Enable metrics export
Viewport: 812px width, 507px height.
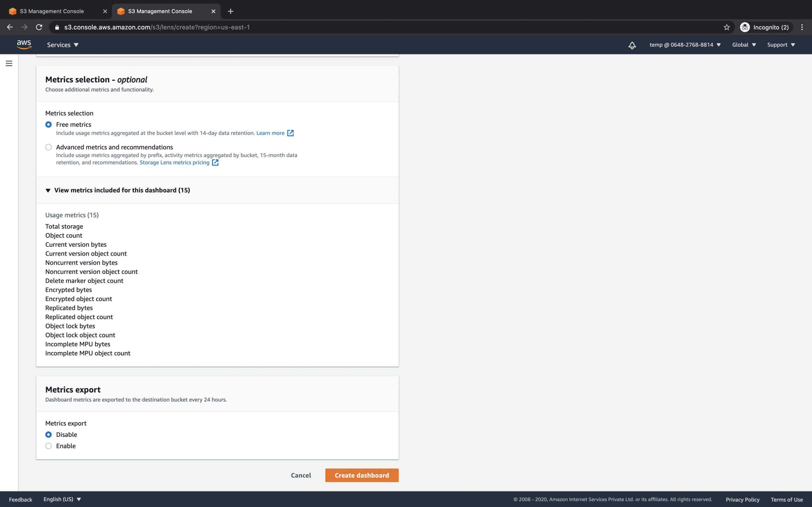tap(48, 446)
